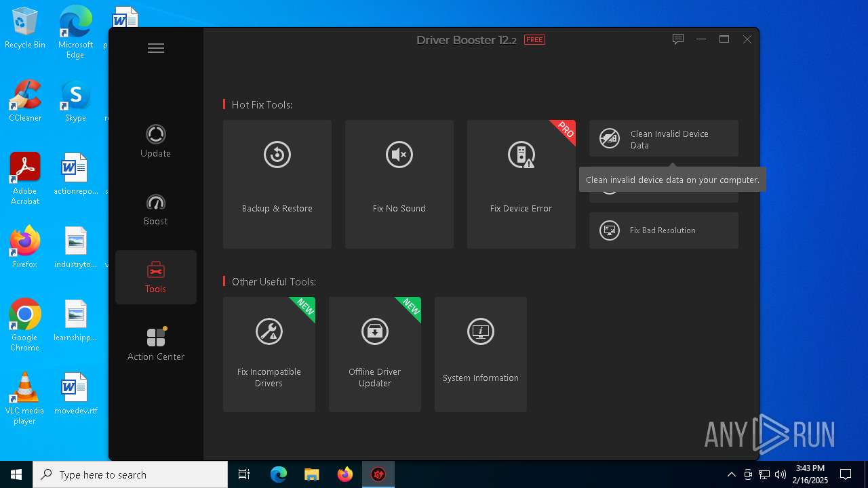Open Task View on the taskbar
Viewport: 868px width, 488px height.
pyautogui.click(x=244, y=474)
